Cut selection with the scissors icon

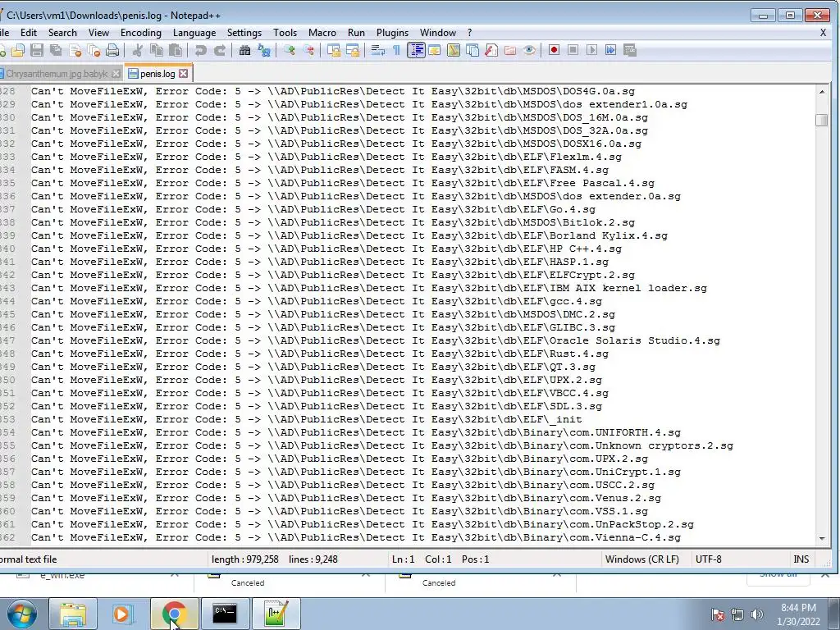137,50
